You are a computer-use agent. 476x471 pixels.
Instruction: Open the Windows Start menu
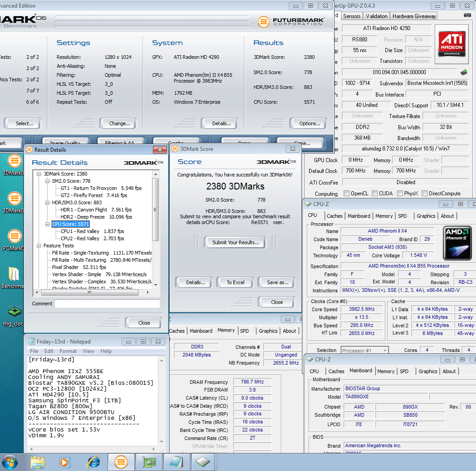coord(10,461)
